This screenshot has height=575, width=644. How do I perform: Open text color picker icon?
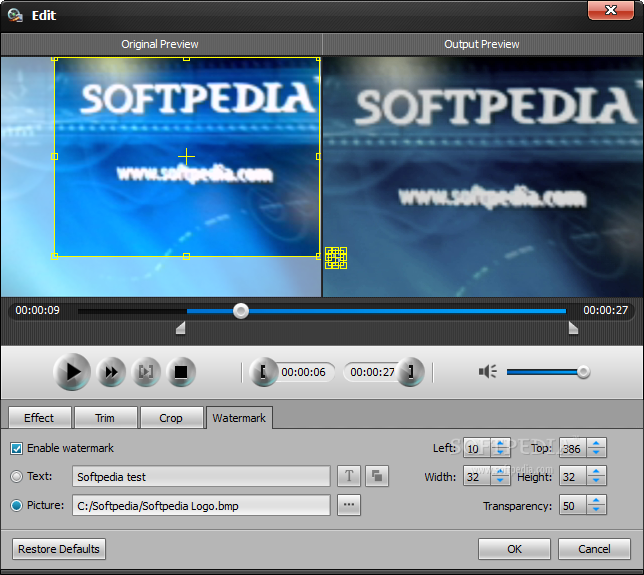377,476
